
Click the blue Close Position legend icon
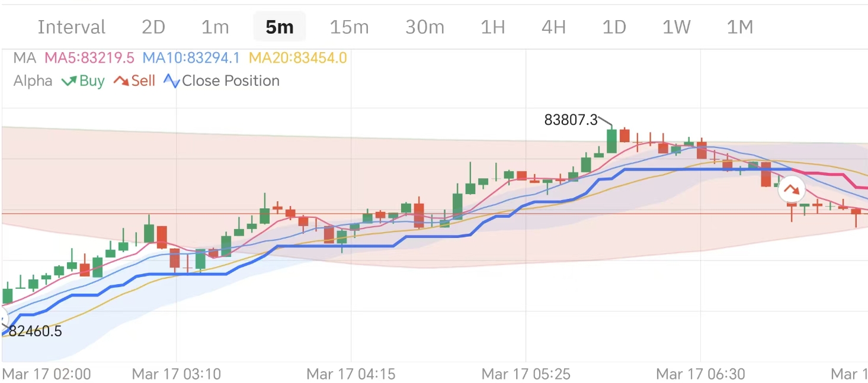[x=172, y=81]
